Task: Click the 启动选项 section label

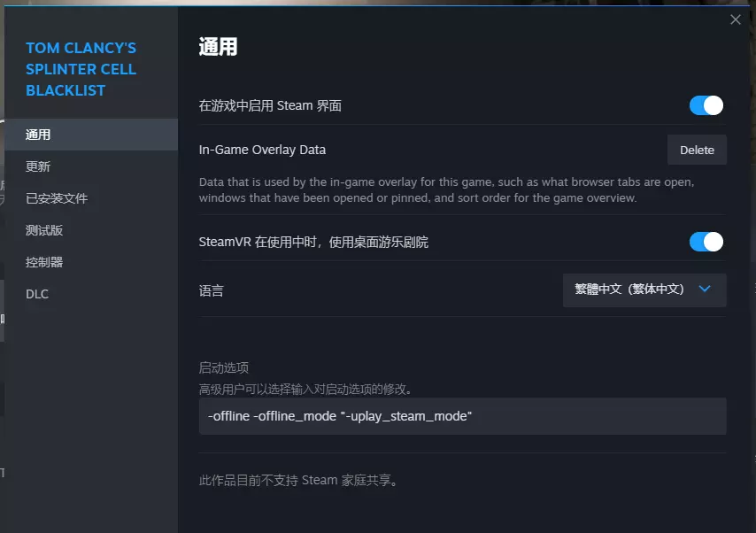Action: pyautogui.click(x=224, y=368)
